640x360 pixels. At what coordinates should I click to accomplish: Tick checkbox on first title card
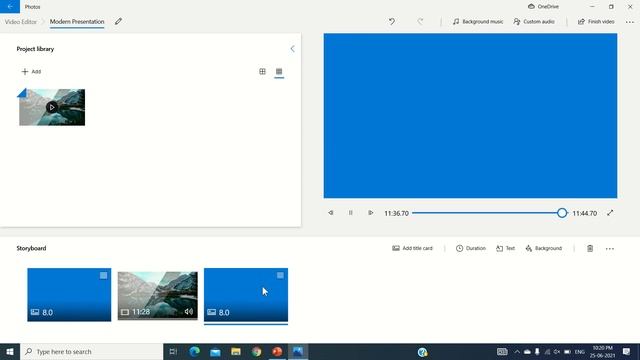point(103,276)
